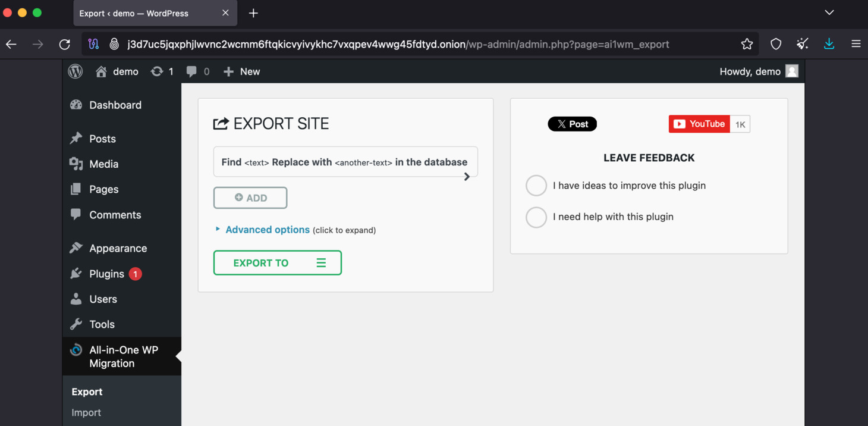Viewport: 868px width, 426px height.
Task: Select I need help with this plugin
Action: click(536, 217)
